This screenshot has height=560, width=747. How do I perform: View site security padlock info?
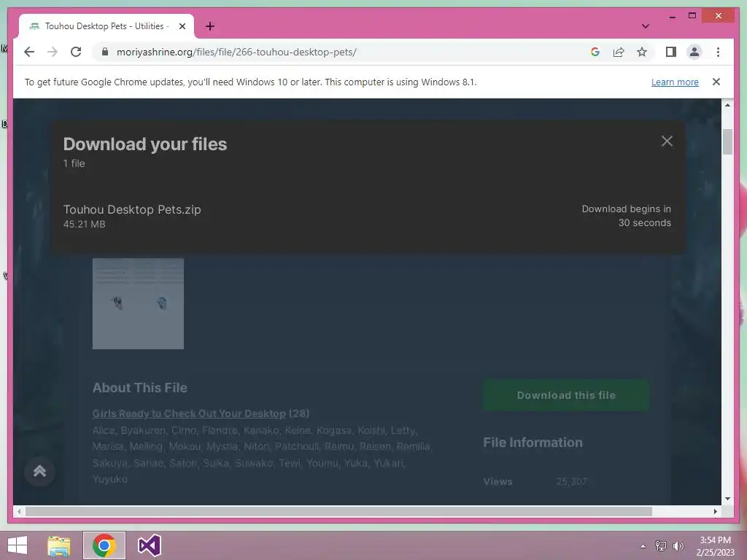tap(105, 52)
